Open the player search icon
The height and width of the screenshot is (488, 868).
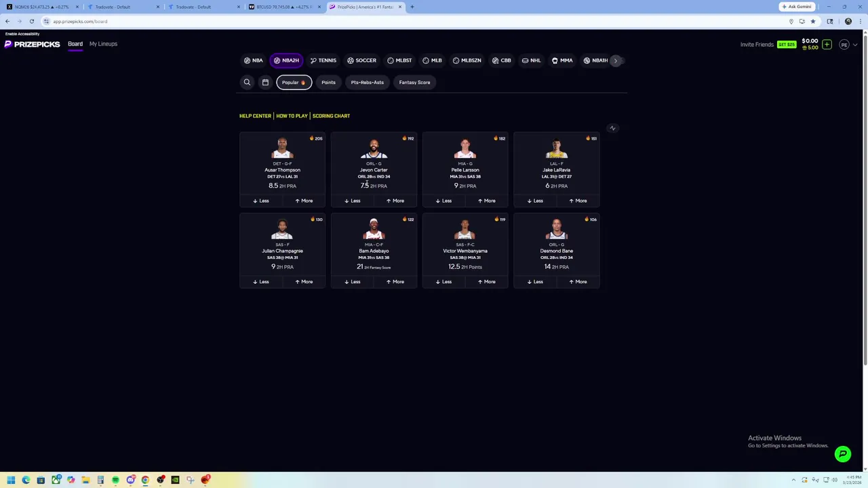[247, 82]
